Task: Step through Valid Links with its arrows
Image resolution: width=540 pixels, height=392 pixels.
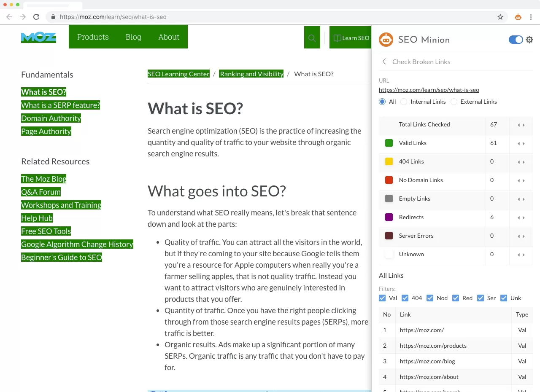Action: [521, 144]
